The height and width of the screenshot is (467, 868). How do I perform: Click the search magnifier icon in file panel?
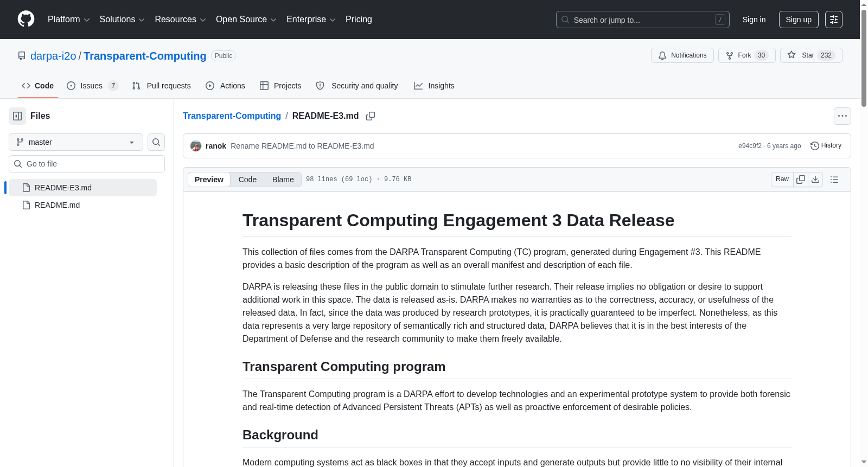click(x=156, y=142)
